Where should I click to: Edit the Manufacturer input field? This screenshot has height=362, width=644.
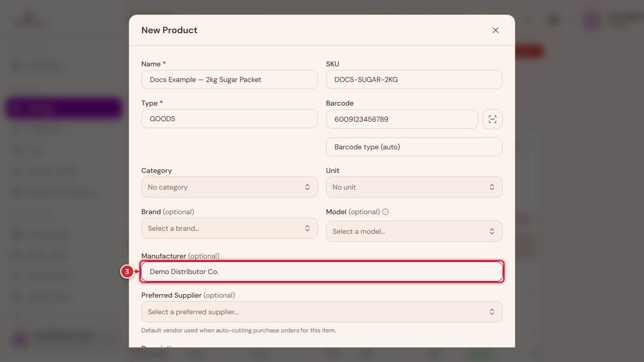[x=322, y=271]
